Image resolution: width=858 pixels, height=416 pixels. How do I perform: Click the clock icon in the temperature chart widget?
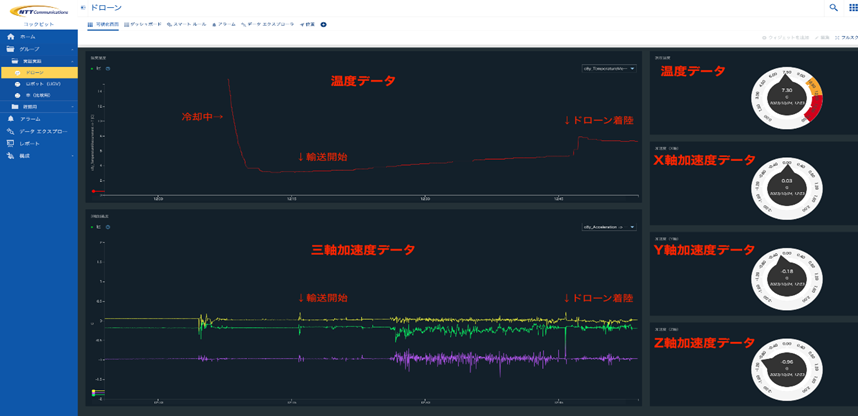108,68
